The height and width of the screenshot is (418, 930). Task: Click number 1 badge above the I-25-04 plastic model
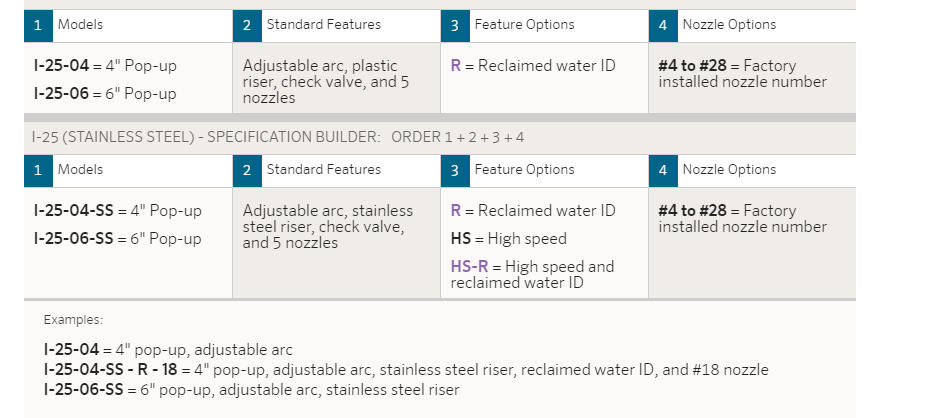coord(39,25)
